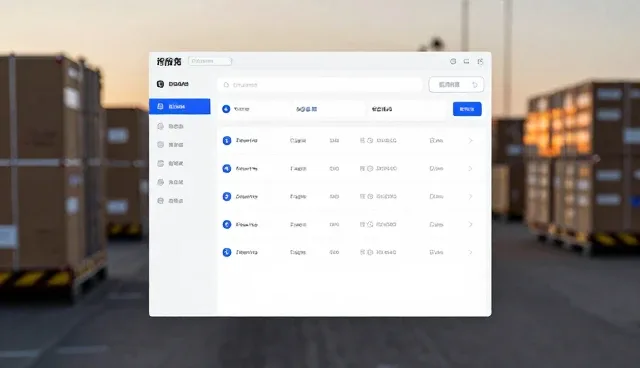Click the rightmost icon in the window header
The height and width of the screenshot is (368, 640).
click(x=480, y=61)
